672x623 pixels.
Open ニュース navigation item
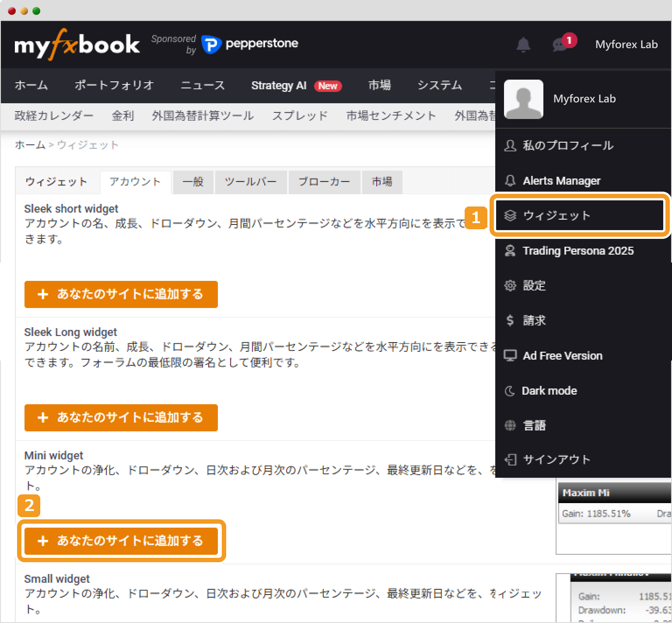[x=203, y=85]
